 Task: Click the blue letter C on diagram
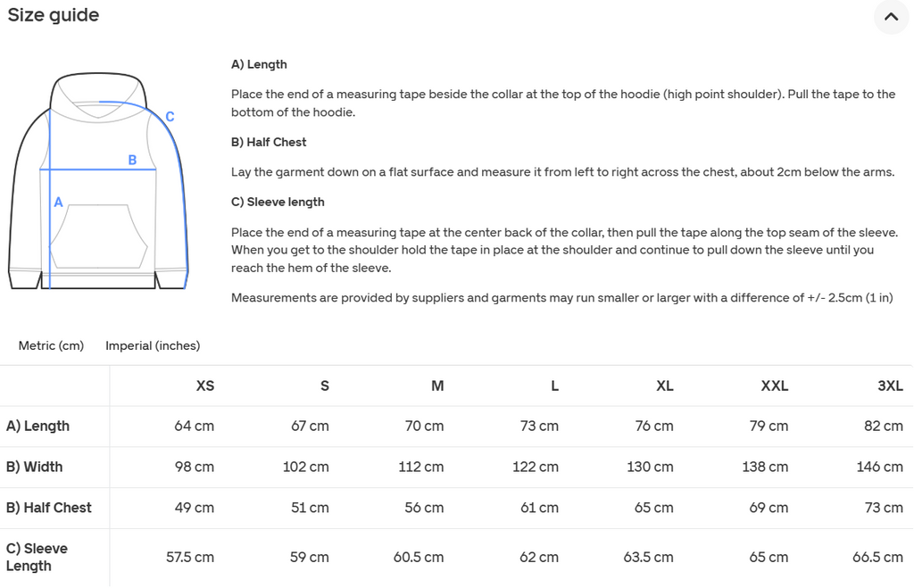(x=170, y=117)
